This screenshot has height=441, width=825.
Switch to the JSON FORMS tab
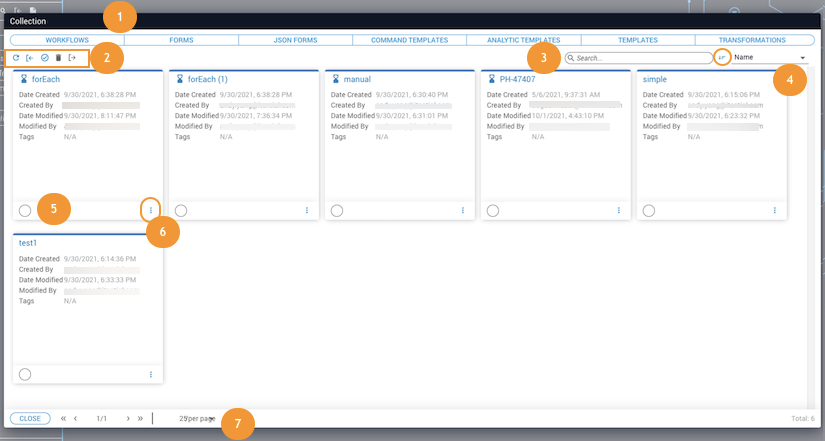[296, 40]
